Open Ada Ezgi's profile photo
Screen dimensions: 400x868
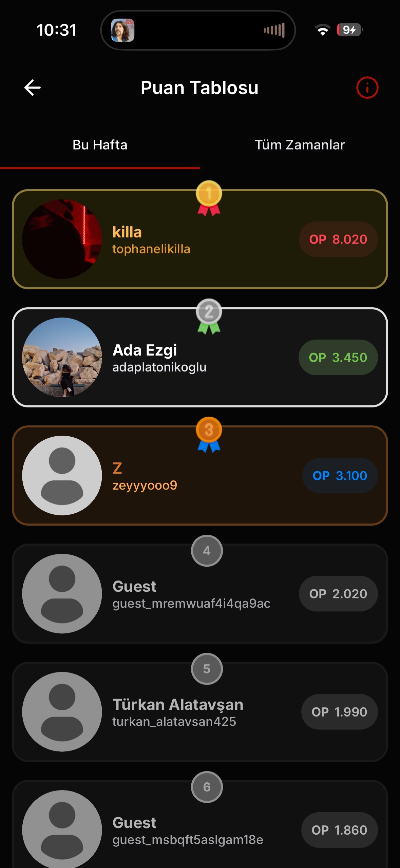(62, 358)
